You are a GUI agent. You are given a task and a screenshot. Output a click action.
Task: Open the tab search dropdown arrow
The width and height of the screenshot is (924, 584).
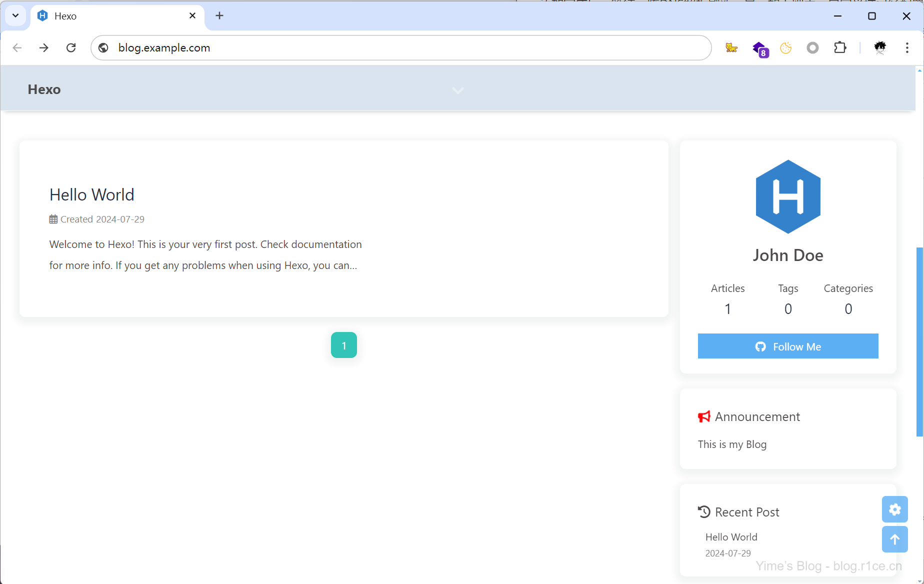[x=15, y=15]
